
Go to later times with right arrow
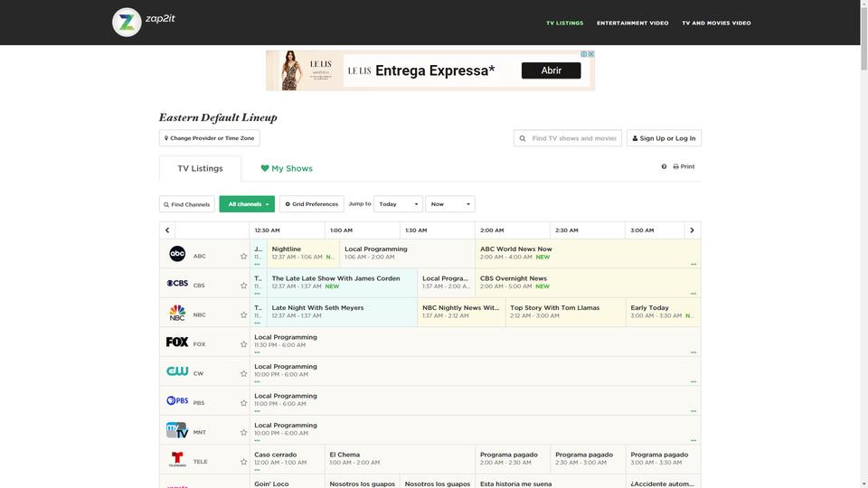tap(692, 230)
